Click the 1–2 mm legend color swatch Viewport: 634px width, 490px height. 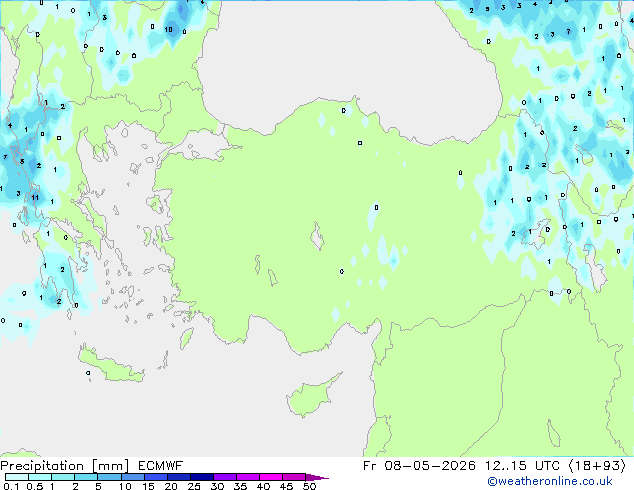(x=63, y=477)
